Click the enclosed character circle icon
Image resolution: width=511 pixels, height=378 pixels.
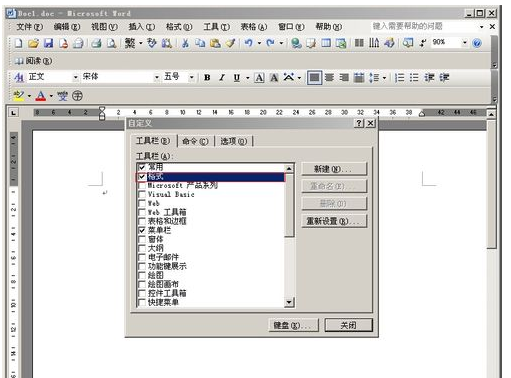click(77, 96)
